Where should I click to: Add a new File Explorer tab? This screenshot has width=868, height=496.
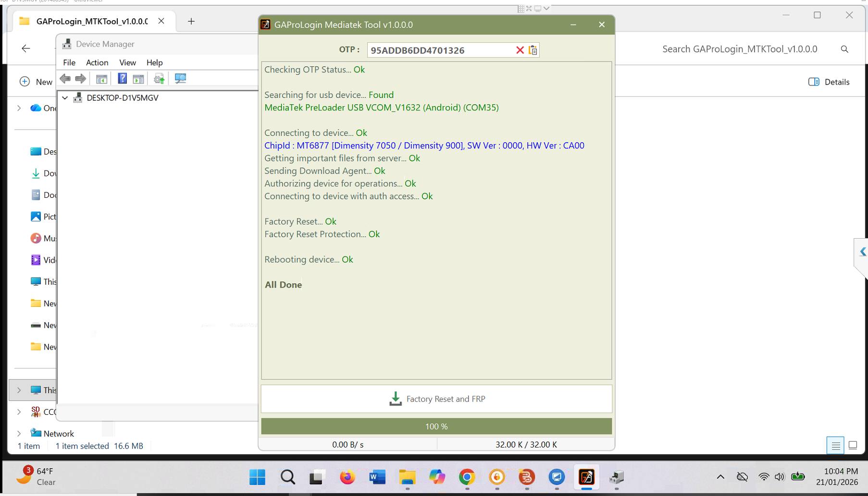tap(191, 21)
